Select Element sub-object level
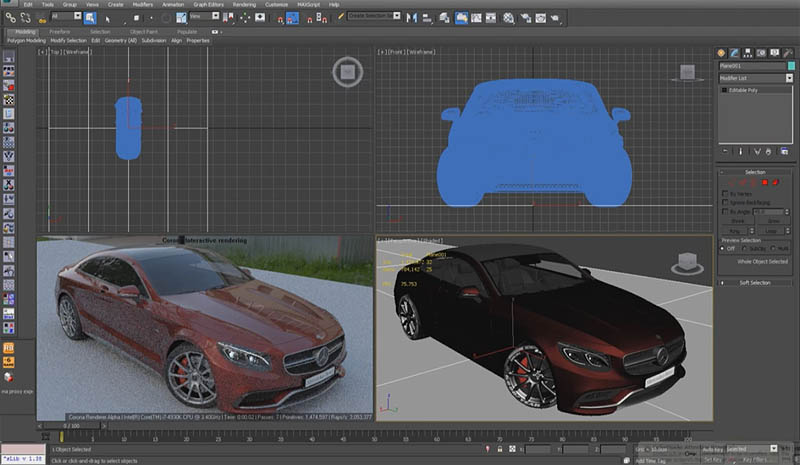The width and height of the screenshot is (800, 465). 774,183
